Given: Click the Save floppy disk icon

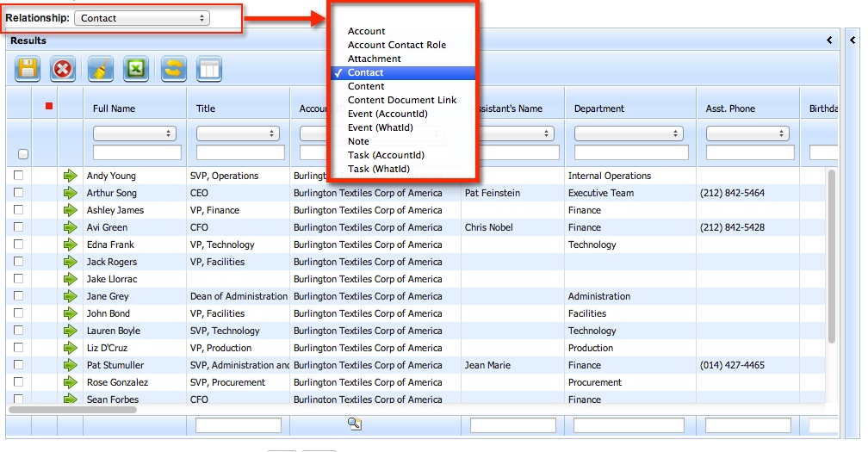Looking at the screenshot, I should click(x=28, y=69).
